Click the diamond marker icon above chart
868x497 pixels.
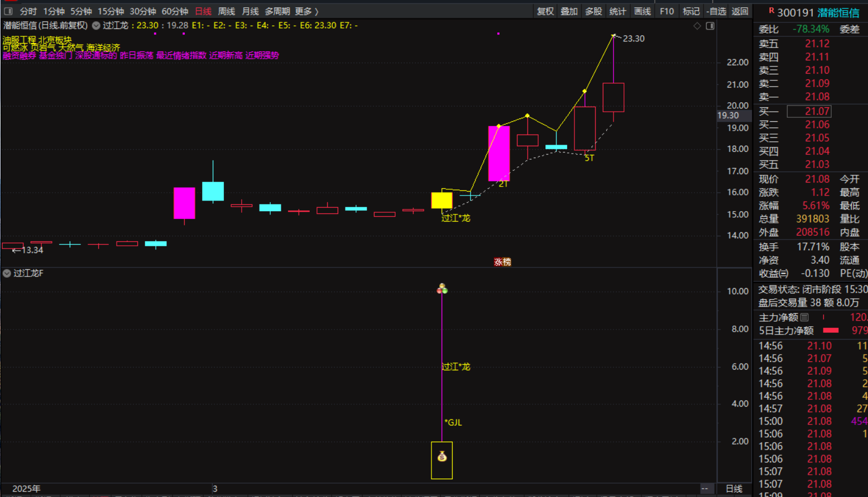point(697,26)
